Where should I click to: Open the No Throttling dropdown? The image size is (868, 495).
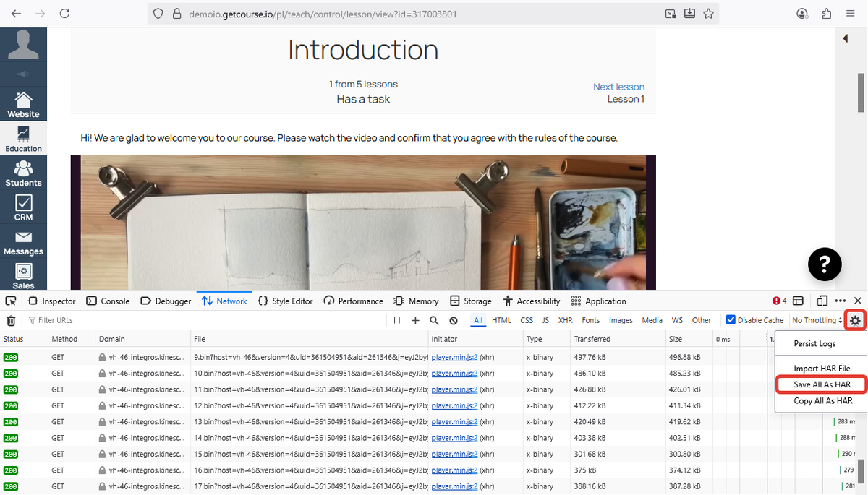tap(817, 320)
